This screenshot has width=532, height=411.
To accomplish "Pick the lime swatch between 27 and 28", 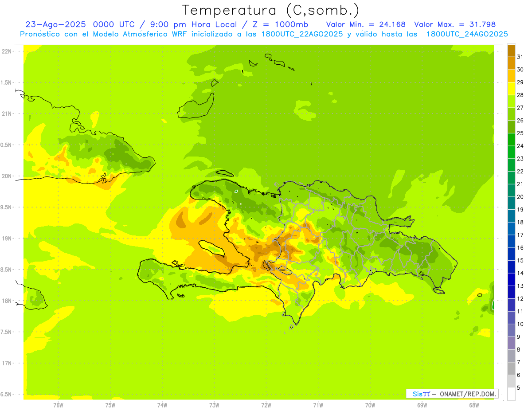I will pos(511,101).
